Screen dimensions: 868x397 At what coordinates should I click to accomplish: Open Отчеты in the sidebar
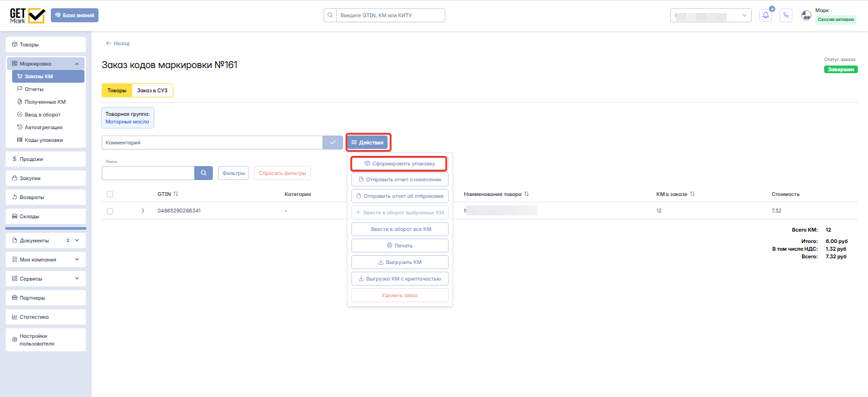pyautogui.click(x=48, y=89)
